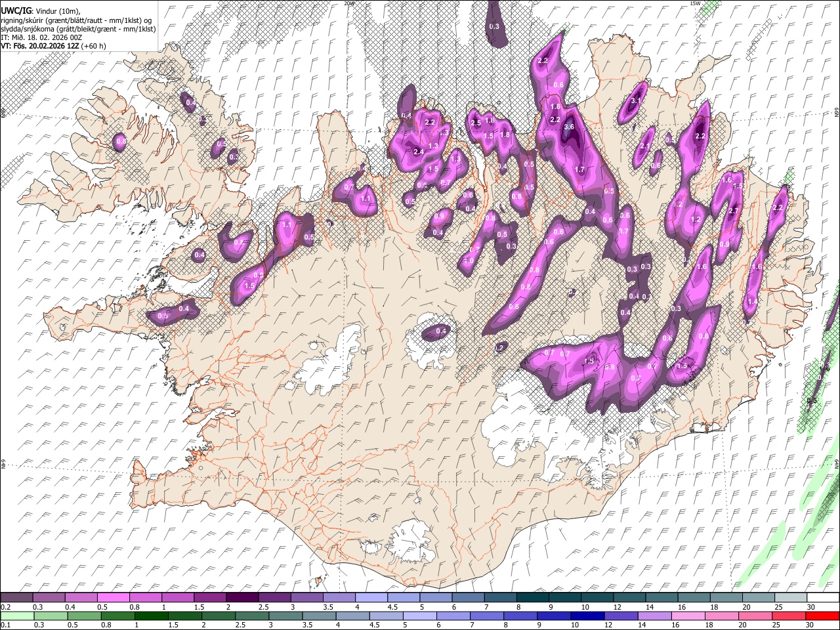
Task: Click the 0.1 label on lower scale
Action: click(x=5, y=625)
